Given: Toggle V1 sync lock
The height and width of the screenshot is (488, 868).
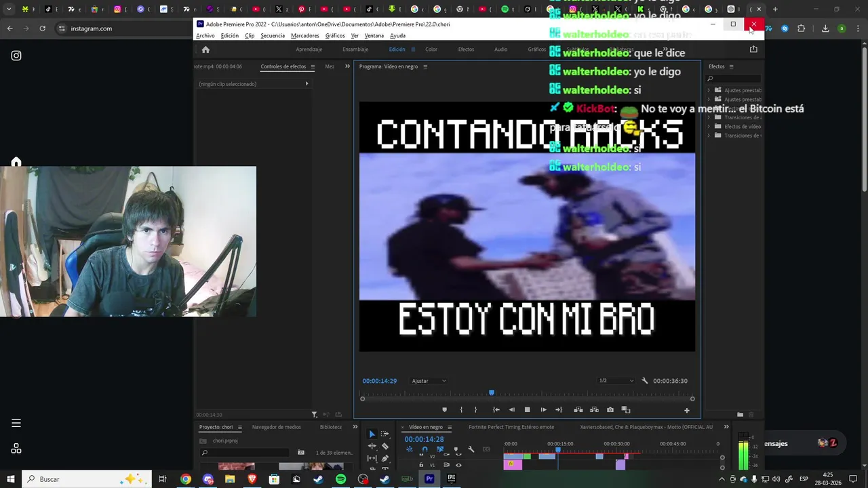Looking at the screenshot, I should (x=447, y=465).
